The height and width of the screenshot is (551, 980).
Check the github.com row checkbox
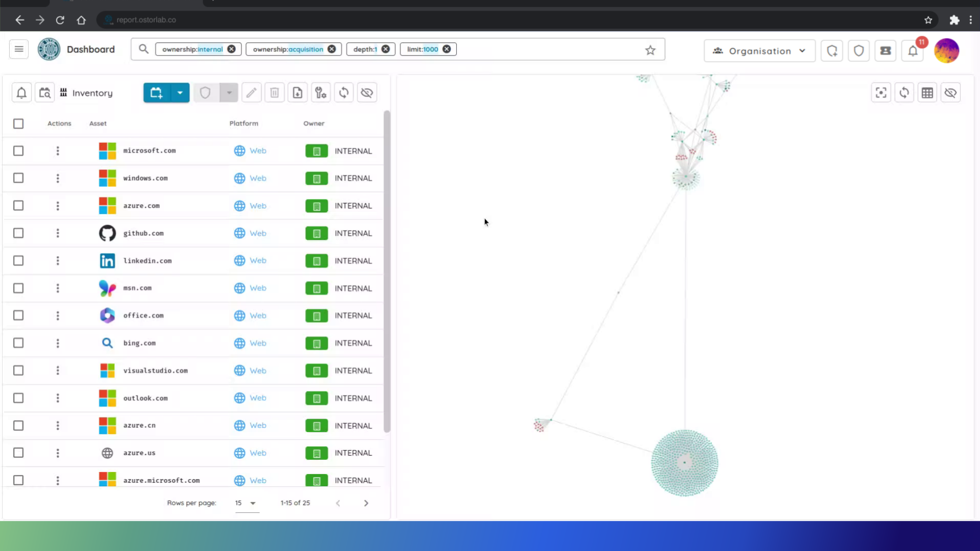click(x=18, y=233)
